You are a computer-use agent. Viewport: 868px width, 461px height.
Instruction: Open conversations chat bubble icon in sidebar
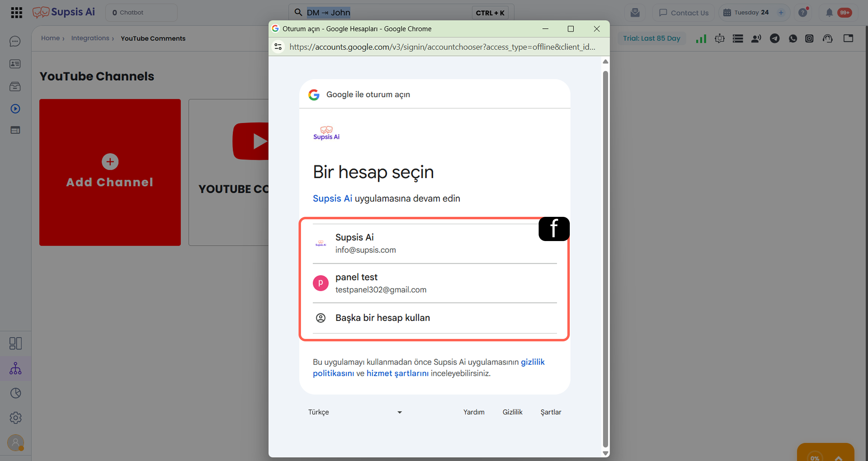(15, 42)
